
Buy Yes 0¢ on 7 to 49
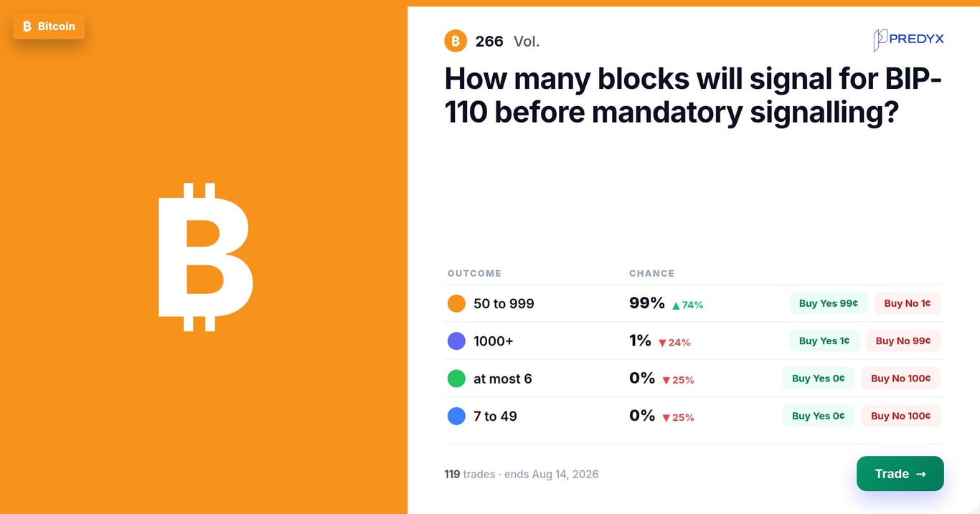(819, 415)
